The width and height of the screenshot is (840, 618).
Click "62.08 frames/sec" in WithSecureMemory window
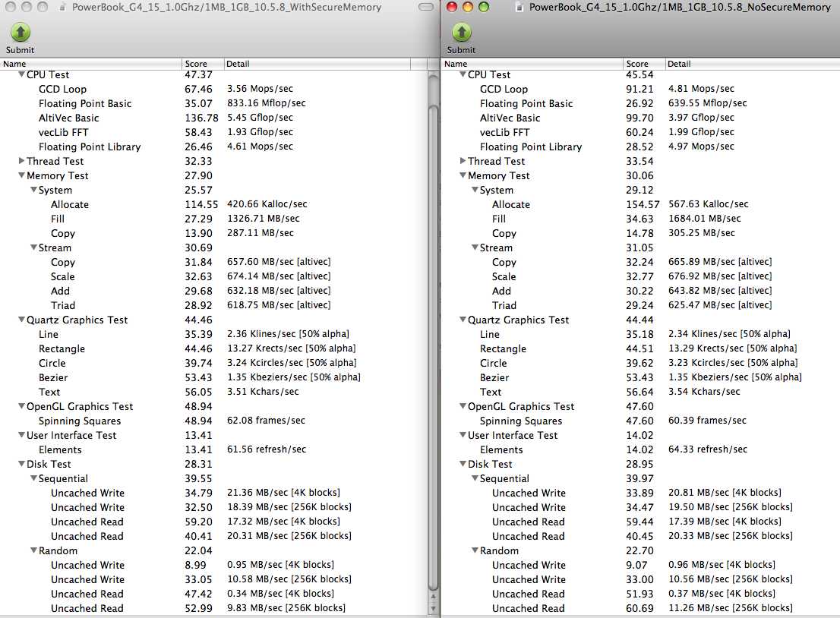point(267,421)
